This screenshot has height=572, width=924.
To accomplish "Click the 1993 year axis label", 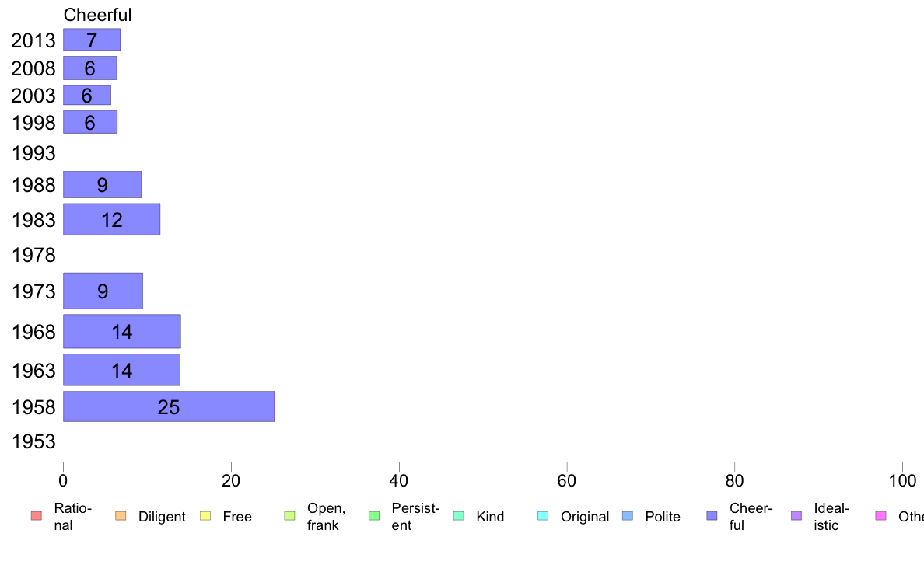I will click(33, 153).
